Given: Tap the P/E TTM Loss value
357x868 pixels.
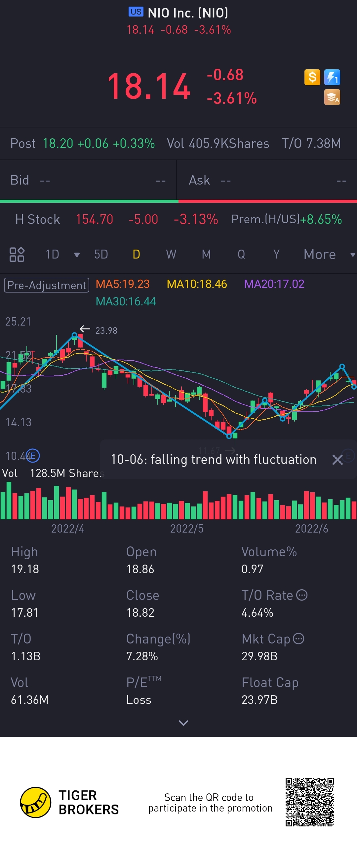Looking at the screenshot, I should tap(139, 700).
